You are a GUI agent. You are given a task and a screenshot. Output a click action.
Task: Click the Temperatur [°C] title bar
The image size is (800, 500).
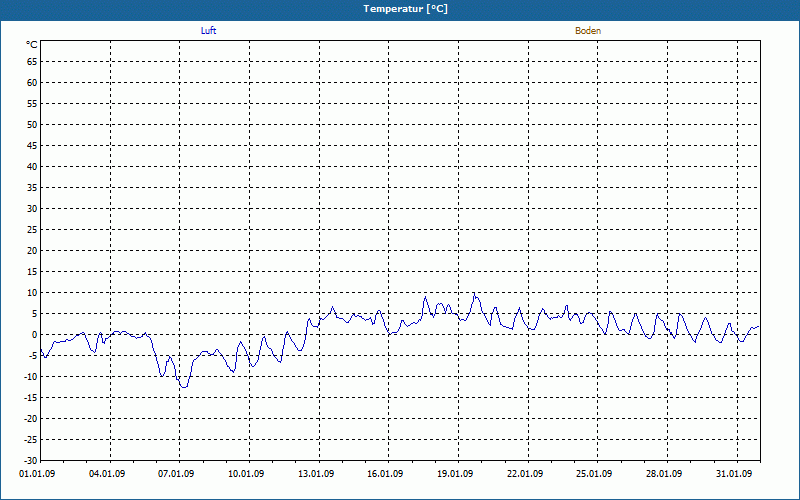pyautogui.click(x=400, y=9)
